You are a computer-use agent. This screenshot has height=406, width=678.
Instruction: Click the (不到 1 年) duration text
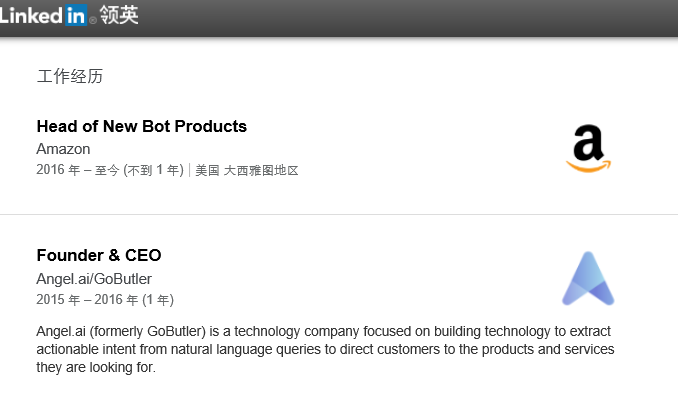pos(153,170)
